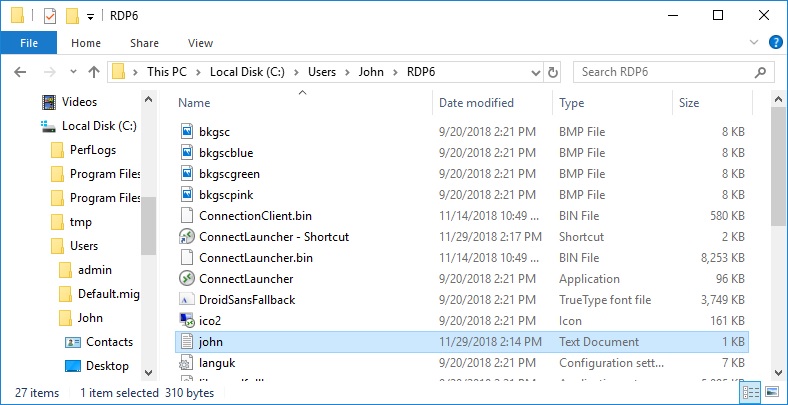Click the Back navigation arrow
The width and height of the screenshot is (788, 405).
point(21,72)
